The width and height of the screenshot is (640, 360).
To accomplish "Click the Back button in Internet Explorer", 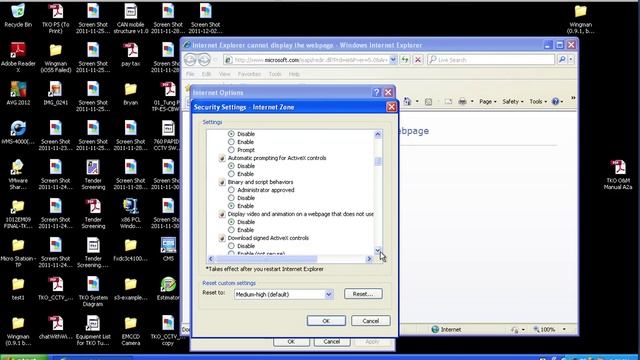I will pyautogui.click(x=190, y=60).
